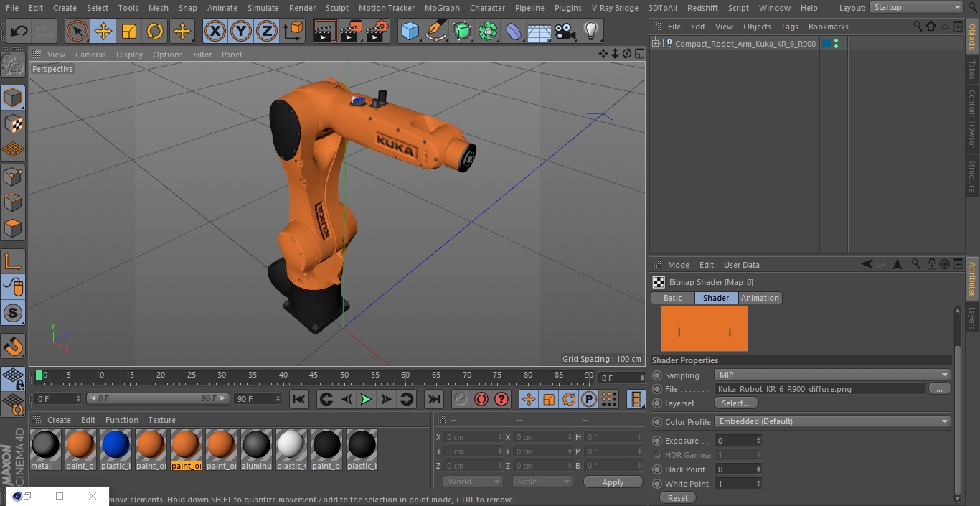Enable Texture mode in left sidebar

(13, 123)
